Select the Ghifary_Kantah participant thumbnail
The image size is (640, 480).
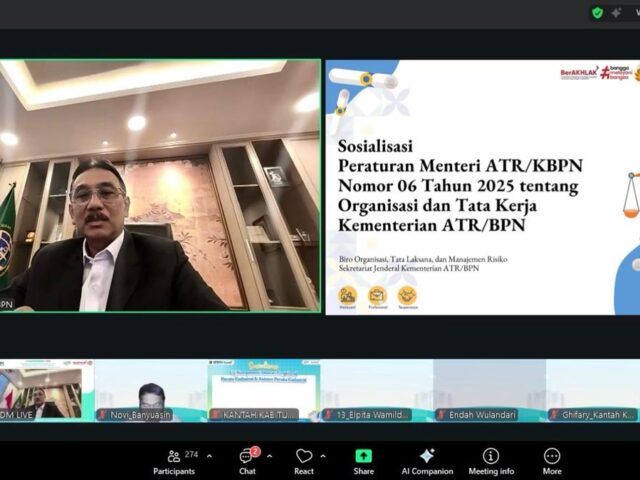(x=595, y=390)
